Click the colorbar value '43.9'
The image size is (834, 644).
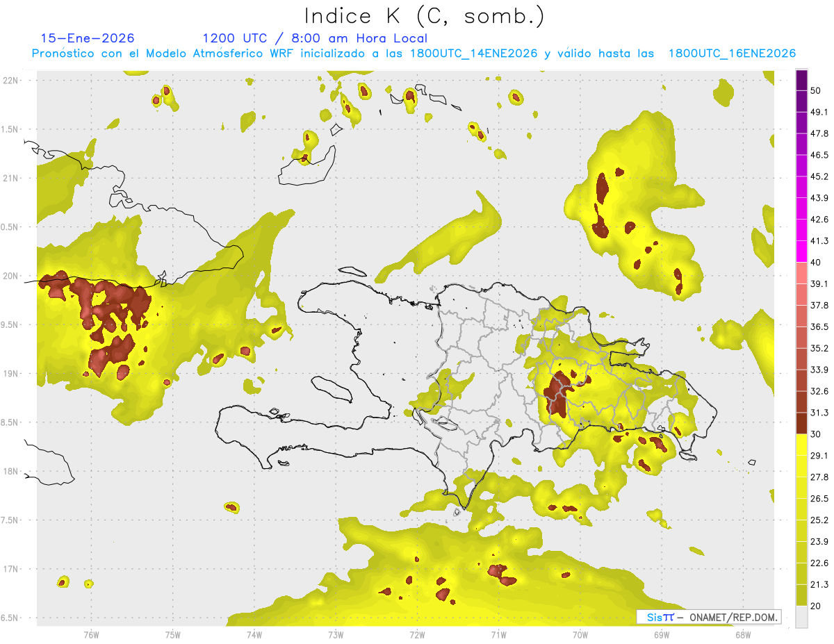tap(819, 198)
